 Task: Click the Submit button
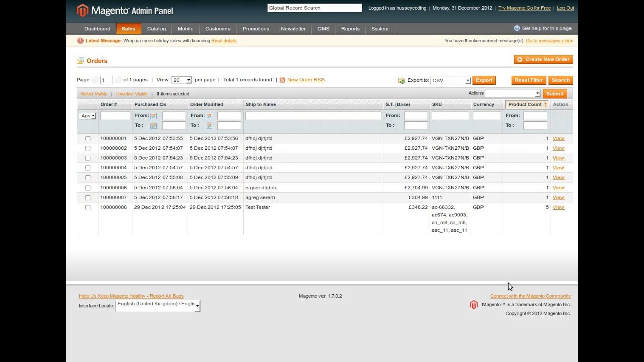coord(555,94)
